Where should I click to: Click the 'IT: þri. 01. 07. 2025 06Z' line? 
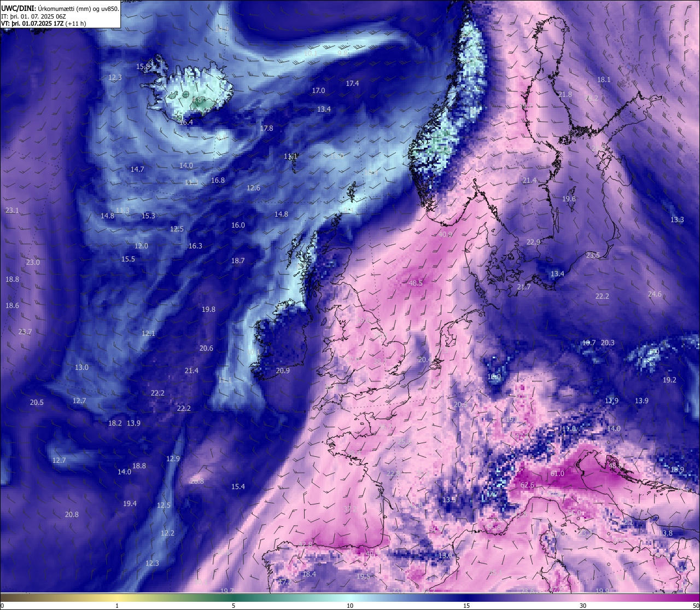point(34,16)
